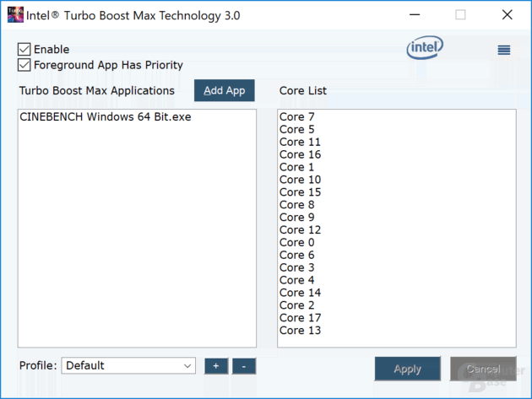Screen dimensions: 532x399
Task: Click the Turbo Boost app icon in title bar
Action: [x=15, y=14]
